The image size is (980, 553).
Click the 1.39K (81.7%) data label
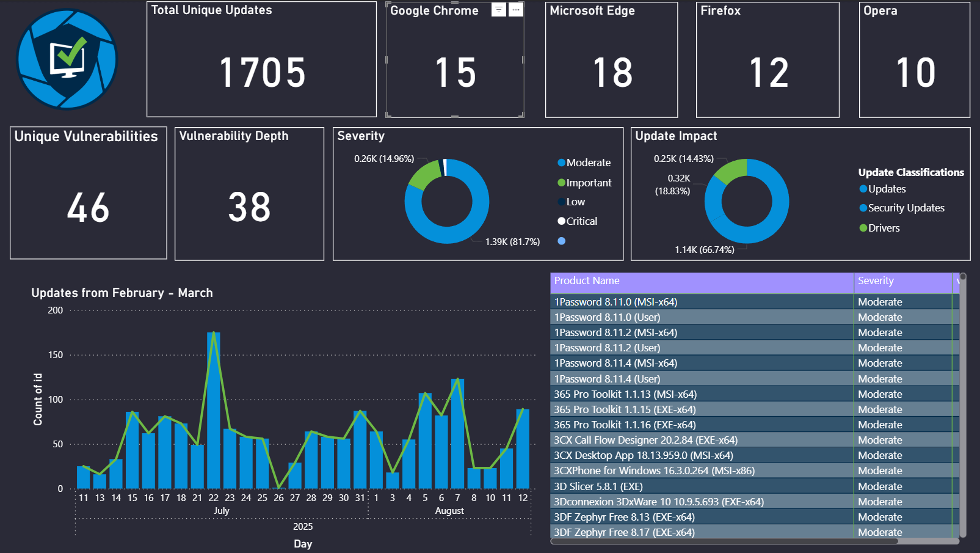[513, 242]
